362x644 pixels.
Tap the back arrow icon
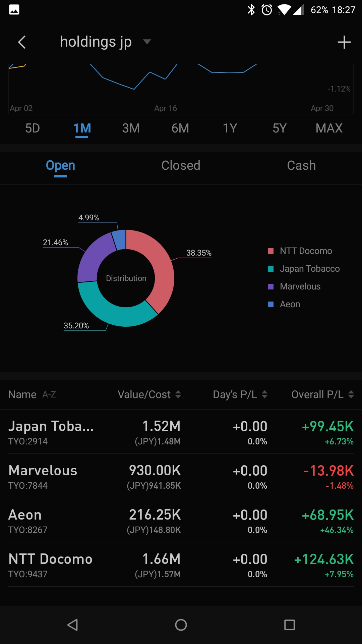click(x=22, y=42)
